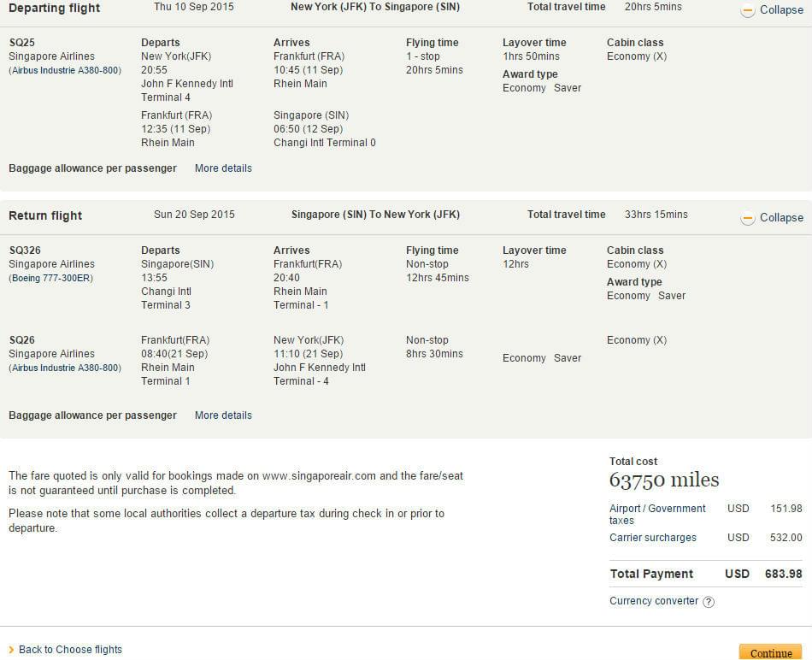Open Airport / Government taxes details
This screenshot has width=812, height=660.
[657, 515]
